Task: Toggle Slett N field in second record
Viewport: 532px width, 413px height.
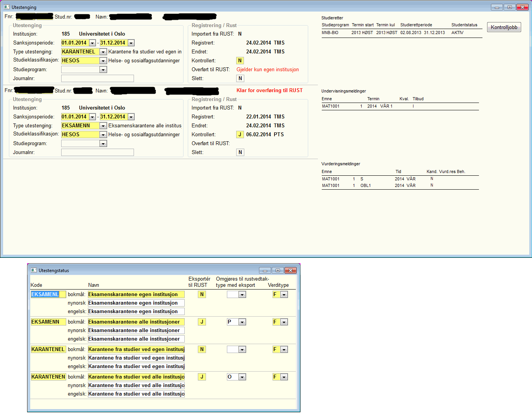Action: coord(240,153)
